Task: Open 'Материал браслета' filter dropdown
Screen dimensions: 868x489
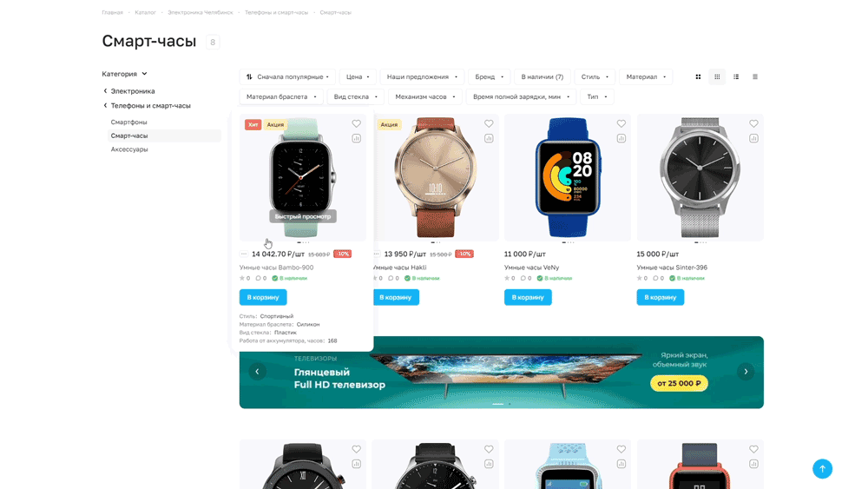Action: (x=281, y=97)
